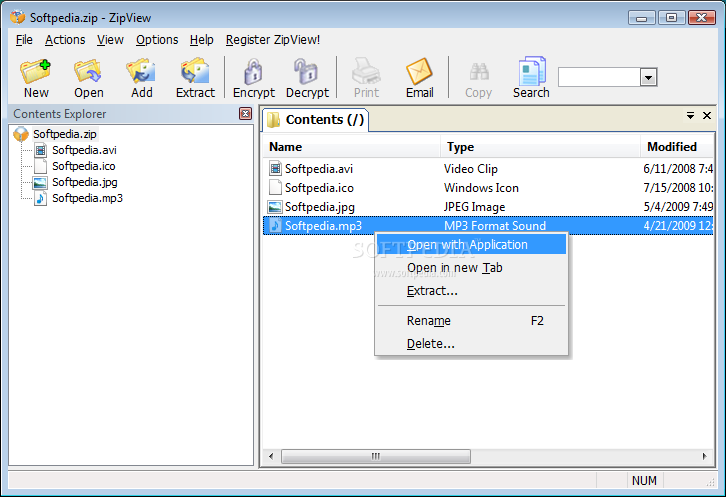
Task: Click the horizontal scrollbar thumb
Action: coord(376,456)
